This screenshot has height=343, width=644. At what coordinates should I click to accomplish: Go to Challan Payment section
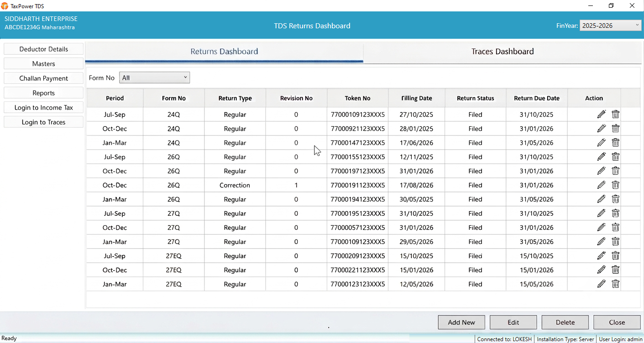point(44,78)
